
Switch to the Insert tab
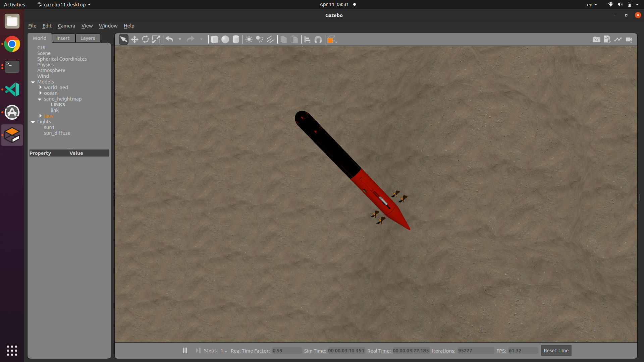coord(63,38)
